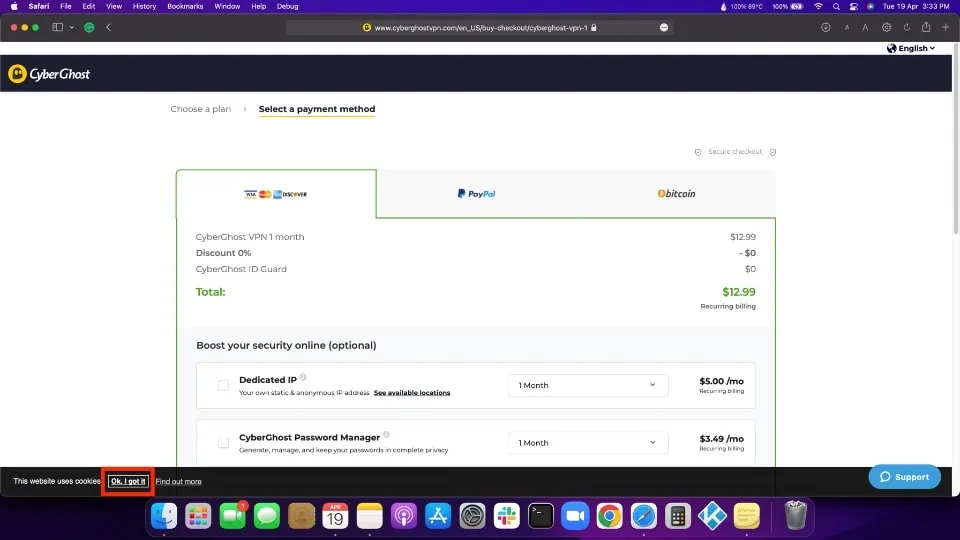Open the File menu
The width and height of the screenshot is (960, 540).
(x=66, y=6)
